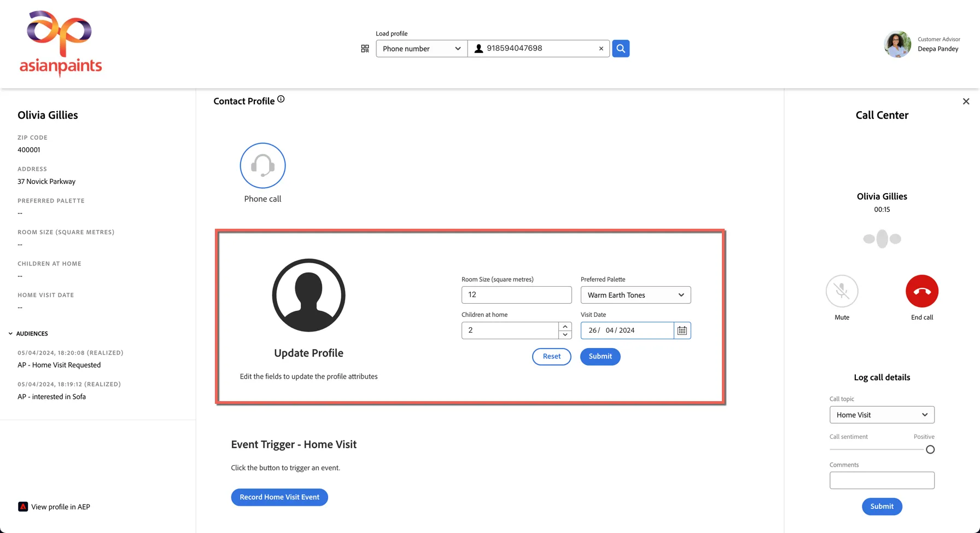Open the Visit Date calendar picker
This screenshot has width=980, height=533.
[x=682, y=331]
